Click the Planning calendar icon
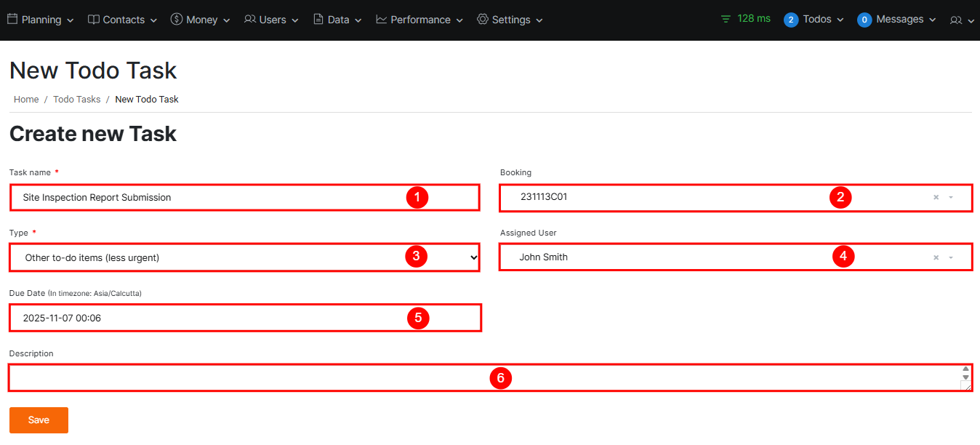This screenshot has width=980, height=445. pos(12,20)
